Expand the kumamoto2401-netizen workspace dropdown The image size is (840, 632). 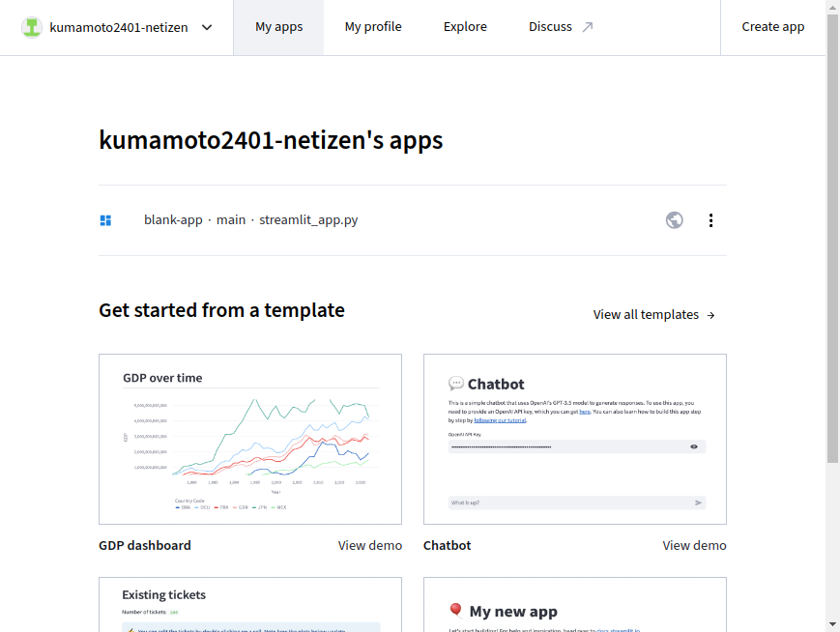coord(207,27)
